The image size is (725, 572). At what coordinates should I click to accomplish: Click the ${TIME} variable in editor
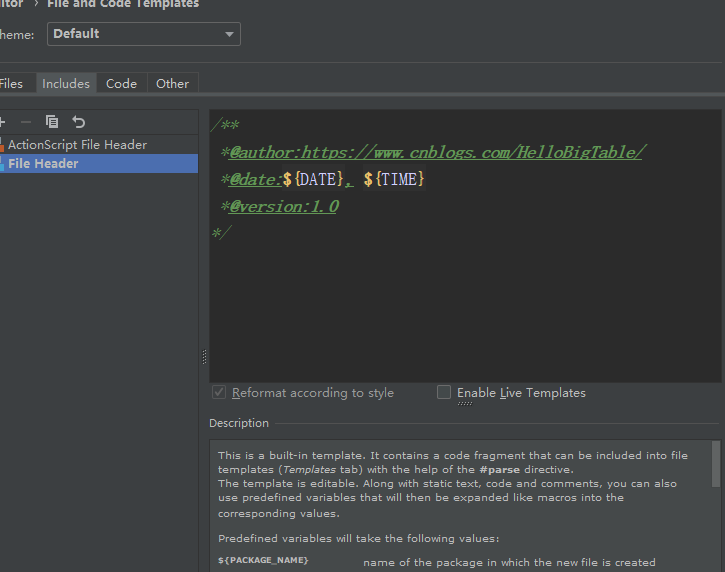coord(393,179)
